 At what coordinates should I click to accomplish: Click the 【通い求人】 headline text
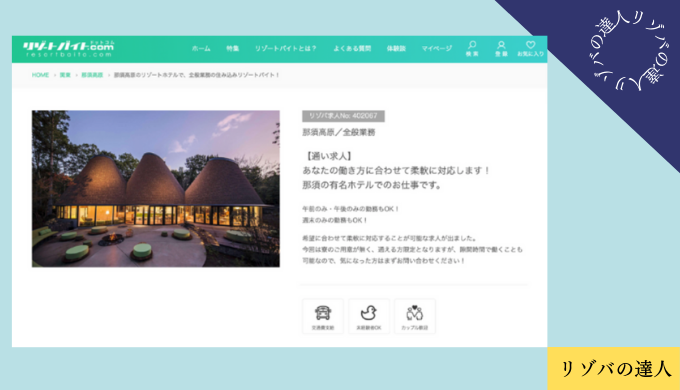328,156
